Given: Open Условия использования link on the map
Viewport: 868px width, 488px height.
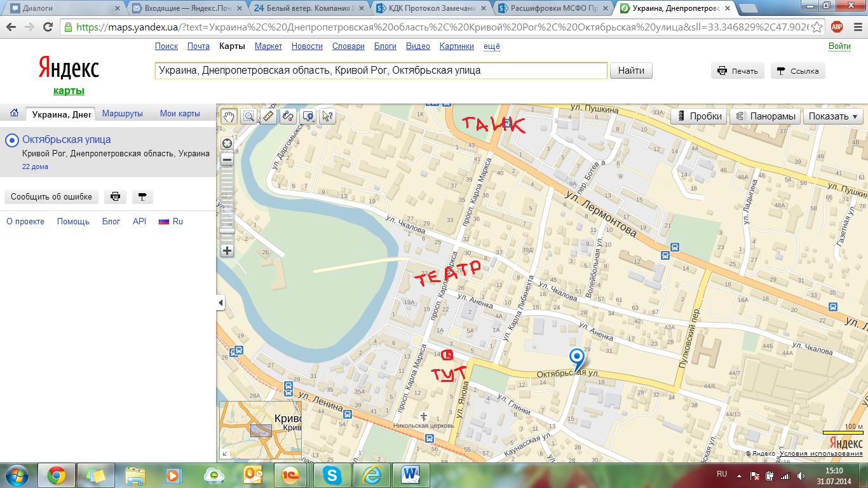Looking at the screenshot, I should pos(821,454).
